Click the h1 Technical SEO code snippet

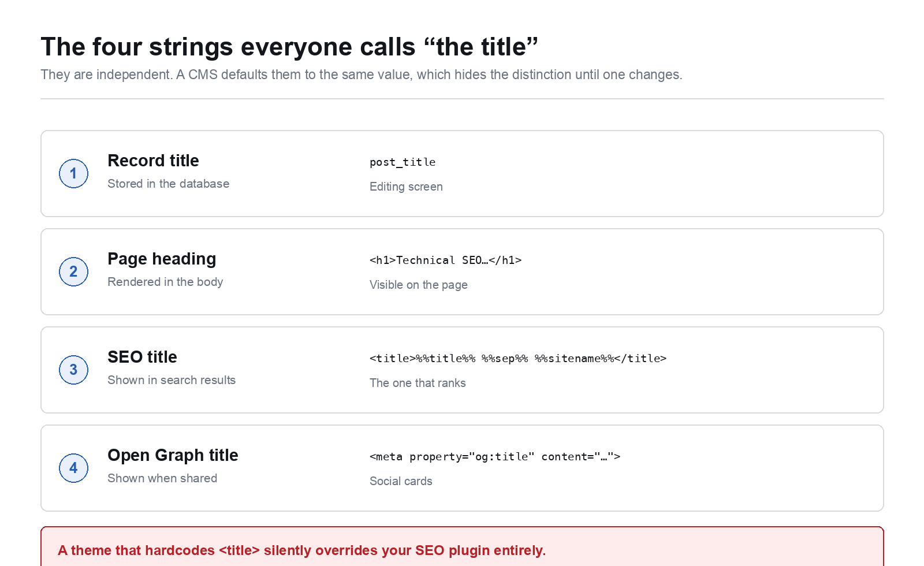(x=445, y=260)
